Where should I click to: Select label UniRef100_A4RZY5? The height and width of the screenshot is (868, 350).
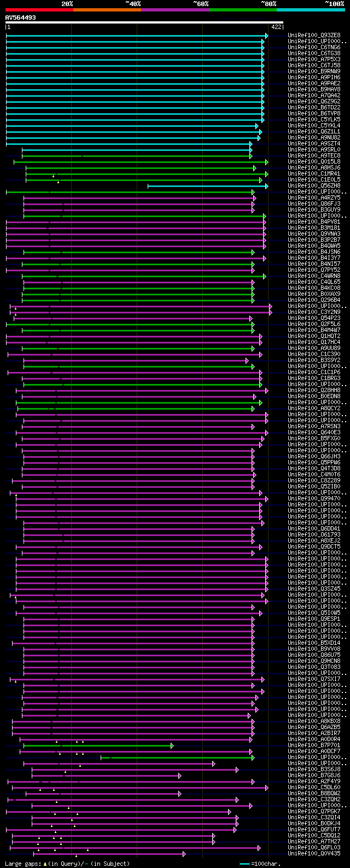(x=314, y=198)
